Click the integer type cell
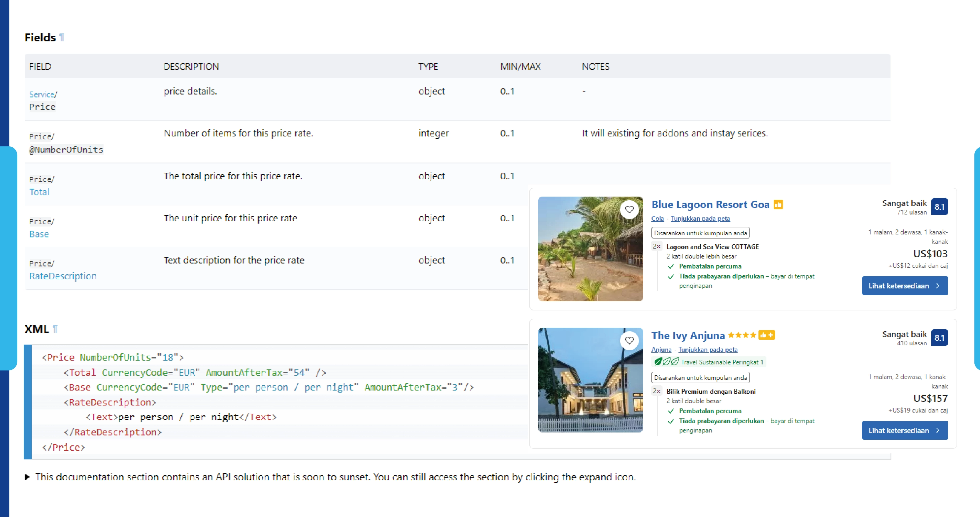 point(434,133)
